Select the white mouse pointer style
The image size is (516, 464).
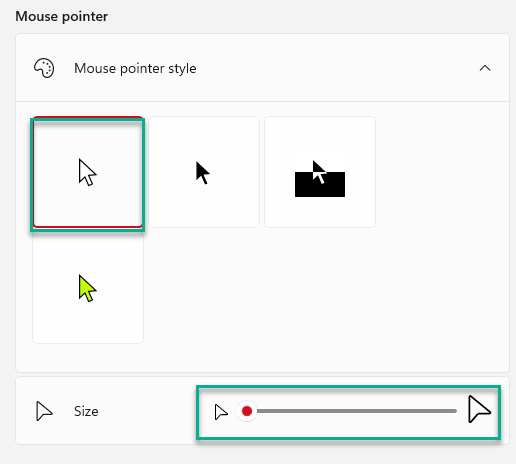[88, 172]
